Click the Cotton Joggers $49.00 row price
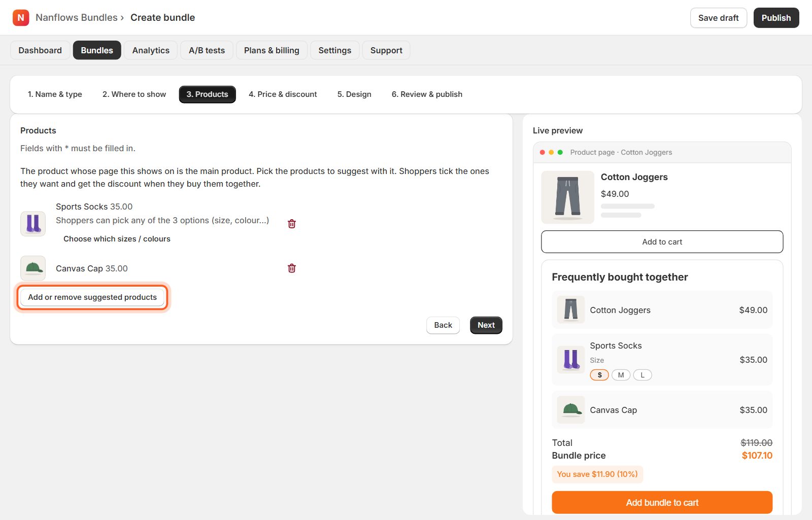812x520 pixels. 753,310
